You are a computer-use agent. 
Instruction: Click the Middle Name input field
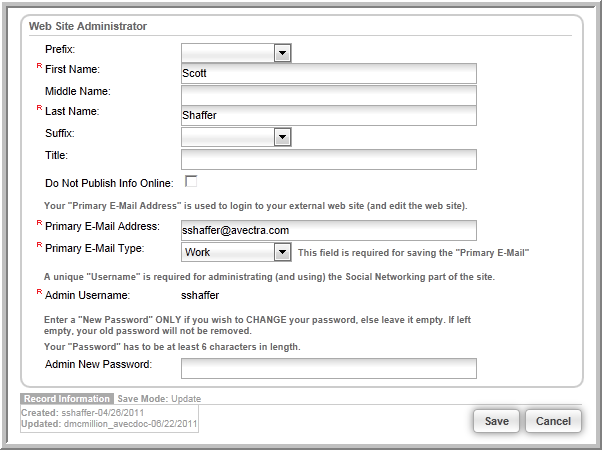(329, 95)
